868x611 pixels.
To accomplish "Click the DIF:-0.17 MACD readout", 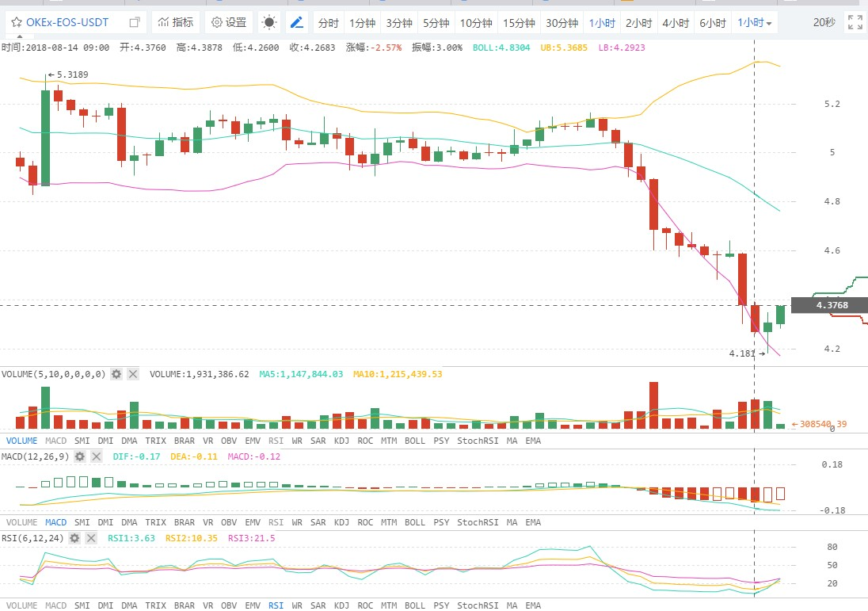I will (136, 456).
